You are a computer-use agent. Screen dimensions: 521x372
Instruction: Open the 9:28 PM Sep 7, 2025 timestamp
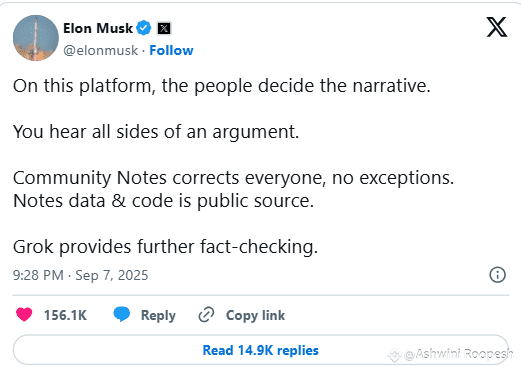pos(80,275)
